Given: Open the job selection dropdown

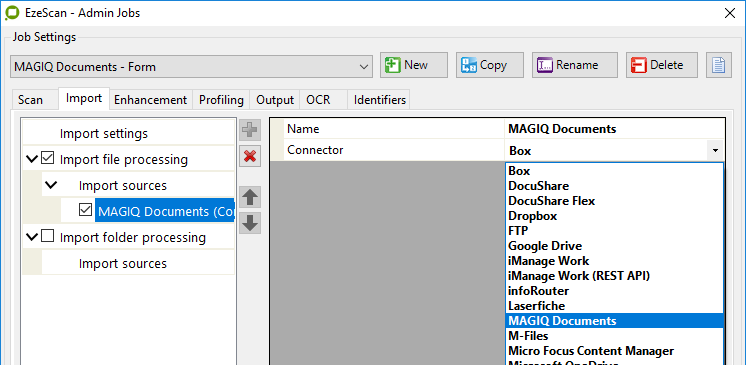Looking at the screenshot, I should [x=191, y=67].
